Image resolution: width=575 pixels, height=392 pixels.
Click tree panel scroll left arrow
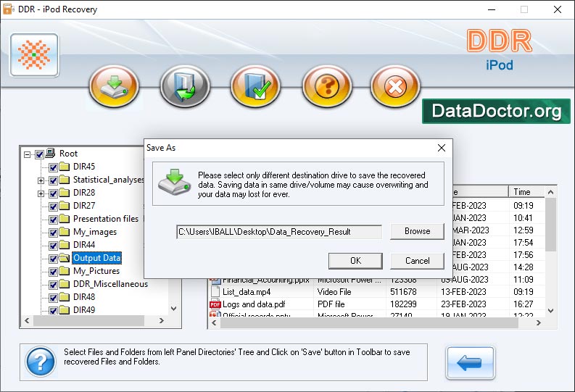[27, 320]
